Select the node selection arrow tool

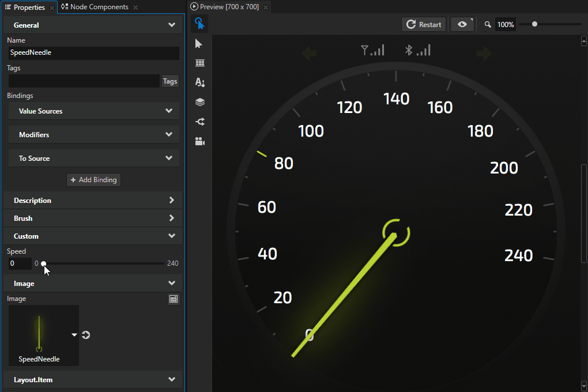pos(199,43)
